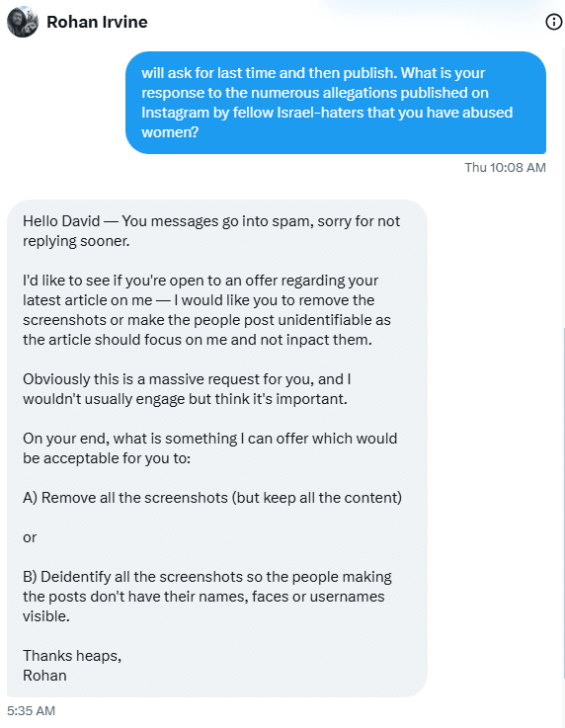Screen dimensions: 565x728
Task: Click Rohan Irvine's profile avatar
Action: [x=23, y=22]
